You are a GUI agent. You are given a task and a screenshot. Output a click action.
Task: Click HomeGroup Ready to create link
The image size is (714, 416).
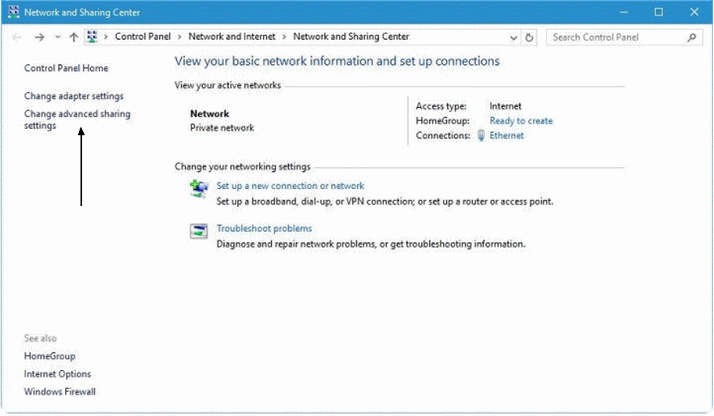pos(521,121)
